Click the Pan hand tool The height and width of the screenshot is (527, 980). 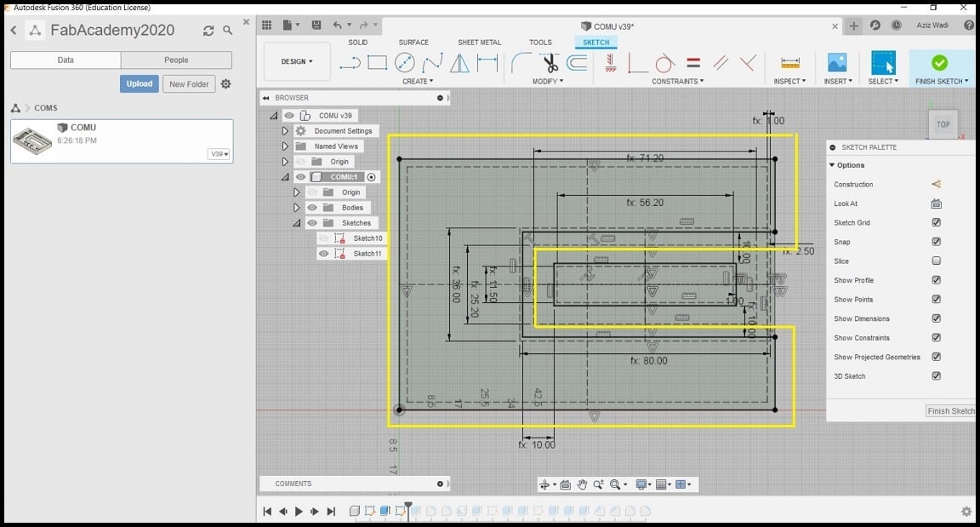[583, 484]
